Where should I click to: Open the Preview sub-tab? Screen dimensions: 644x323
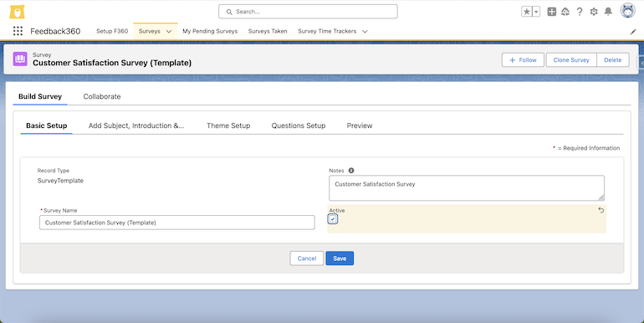(360, 126)
